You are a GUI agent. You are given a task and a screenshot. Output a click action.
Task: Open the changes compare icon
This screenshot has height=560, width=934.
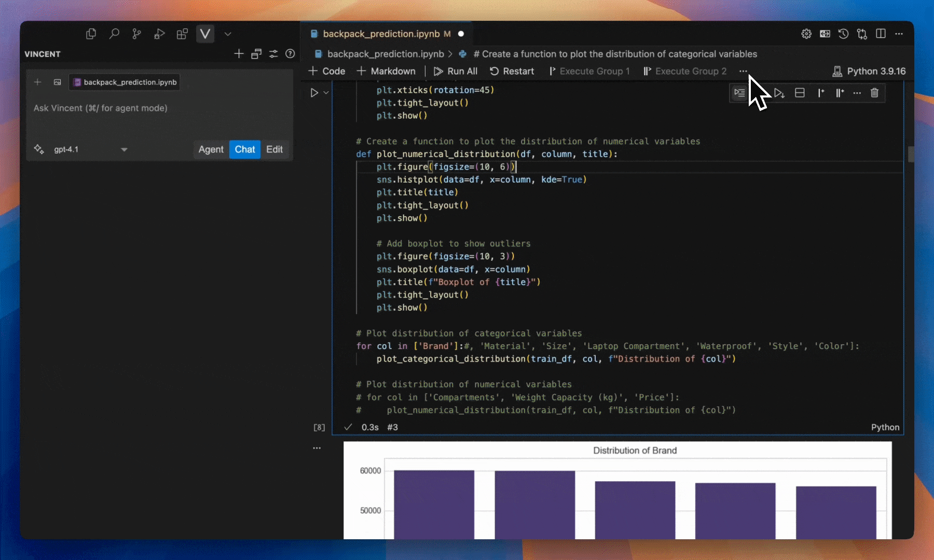pos(862,34)
